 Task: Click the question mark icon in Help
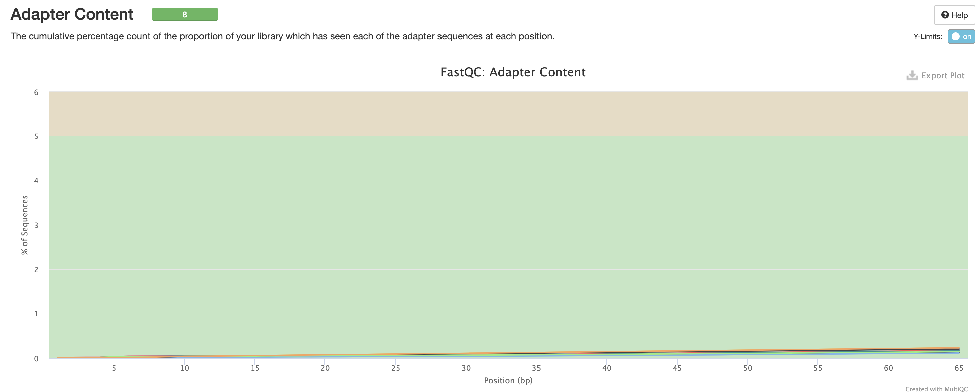pyautogui.click(x=945, y=15)
